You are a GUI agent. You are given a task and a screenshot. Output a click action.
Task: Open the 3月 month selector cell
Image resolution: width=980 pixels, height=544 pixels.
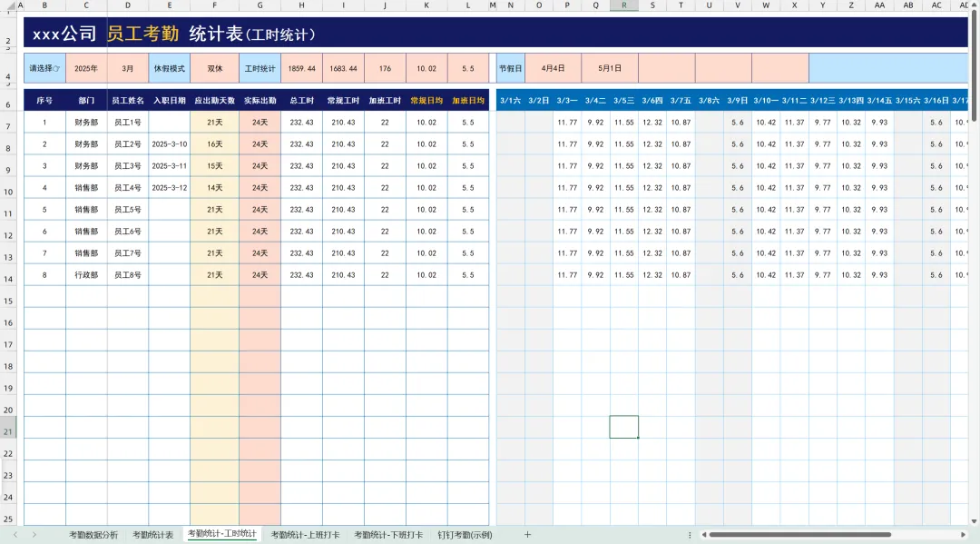(128, 68)
